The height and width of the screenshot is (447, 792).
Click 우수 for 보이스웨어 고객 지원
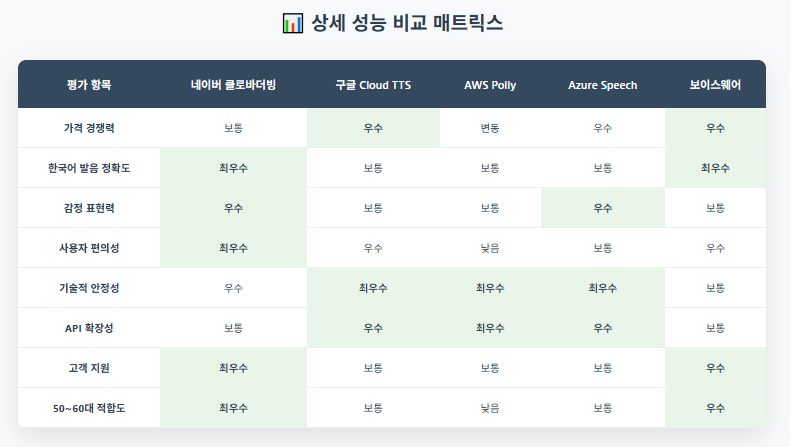pos(715,368)
